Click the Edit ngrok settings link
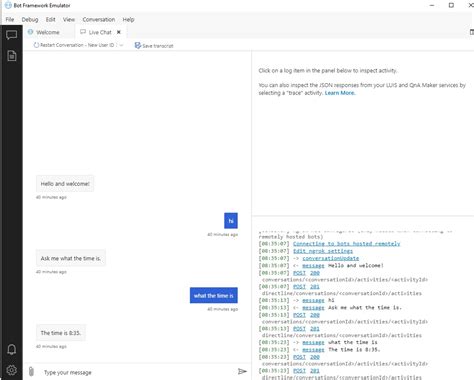The width and height of the screenshot is (474, 380). pyautogui.click(x=323, y=251)
